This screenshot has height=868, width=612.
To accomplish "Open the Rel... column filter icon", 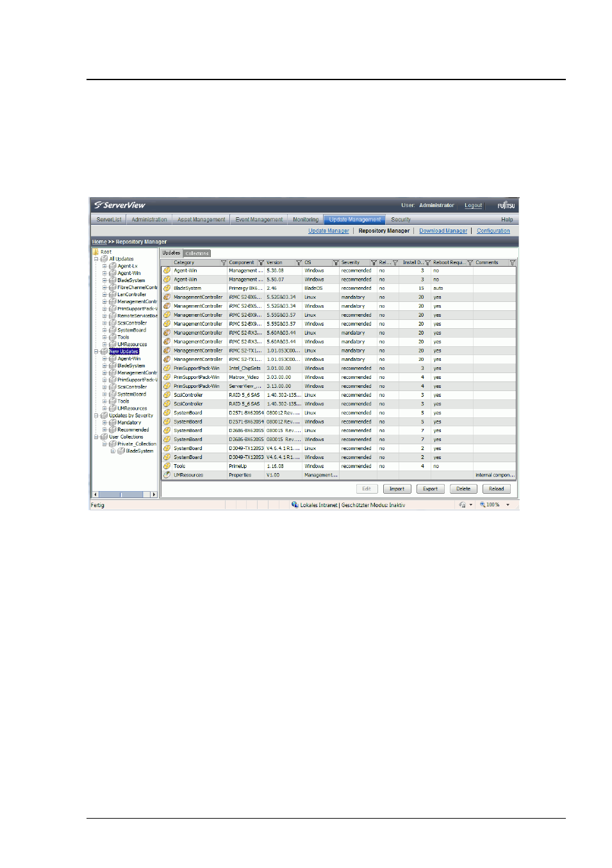I will coord(395,263).
